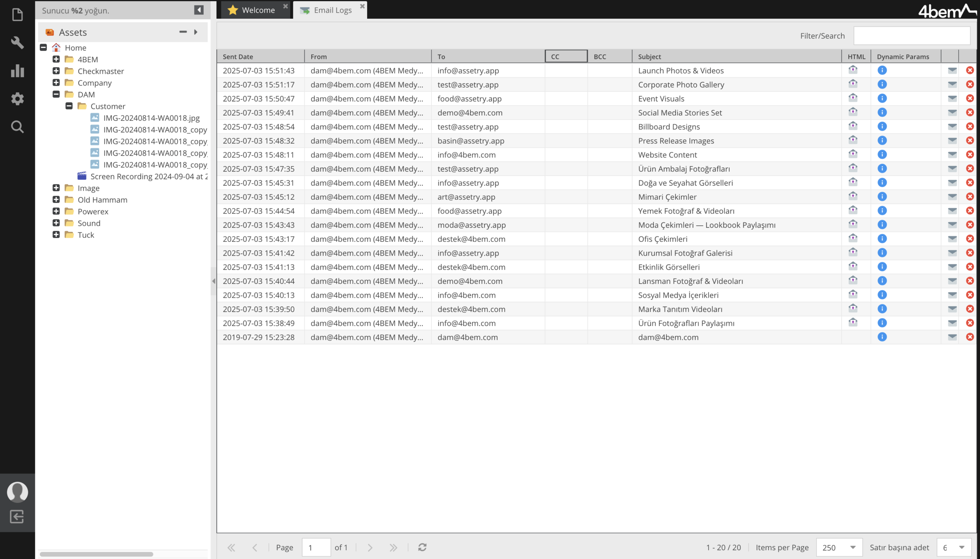The image size is (980, 559).
Task: Expand the Checkmaster folder
Action: [x=56, y=71]
